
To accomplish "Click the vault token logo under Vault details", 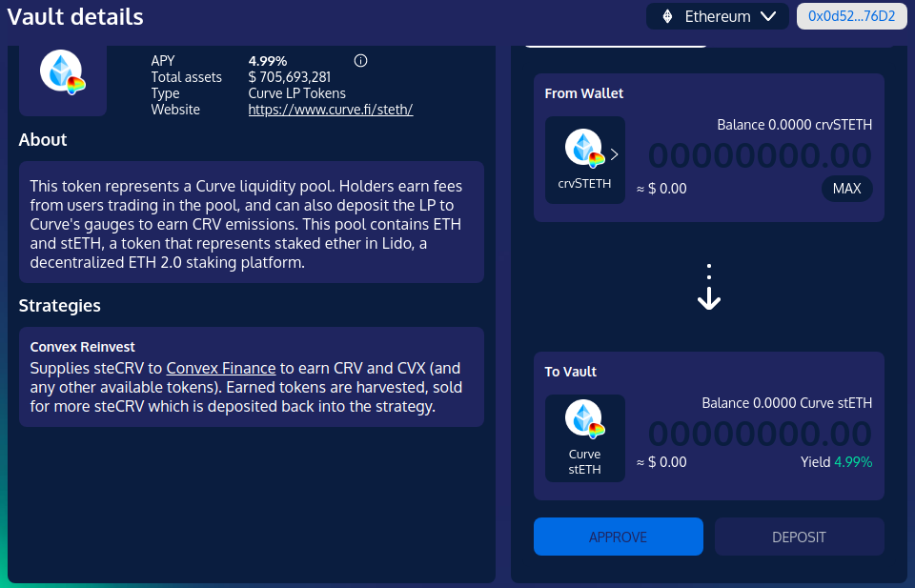I will 63,72.
